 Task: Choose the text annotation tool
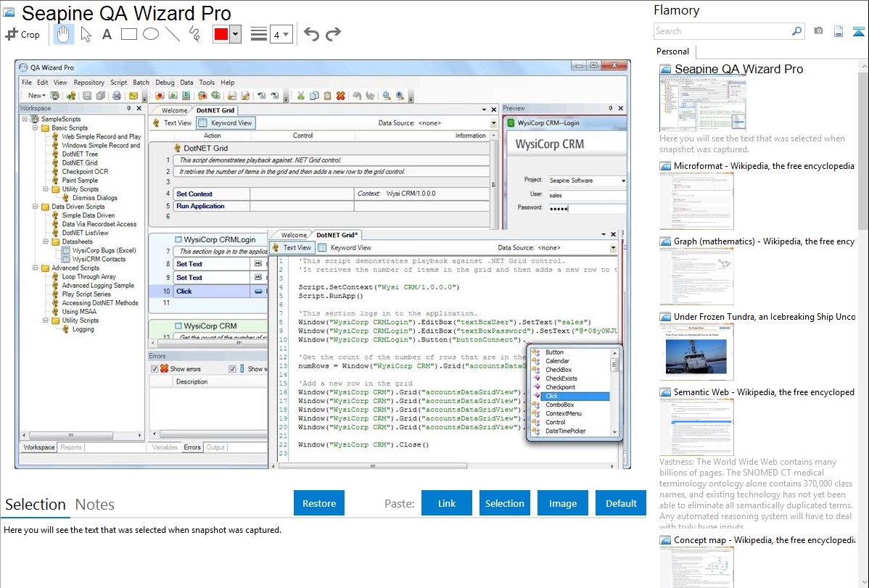point(107,34)
